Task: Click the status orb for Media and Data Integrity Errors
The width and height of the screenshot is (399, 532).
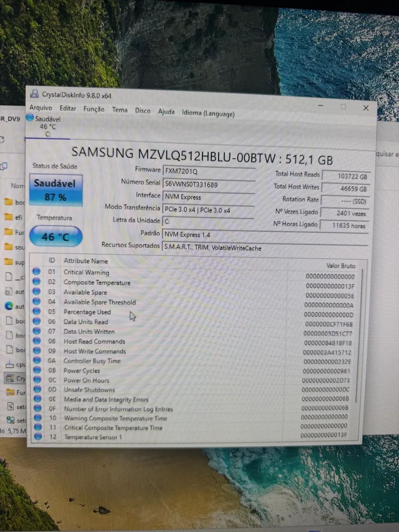Action: pyautogui.click(x=38, y=399)
